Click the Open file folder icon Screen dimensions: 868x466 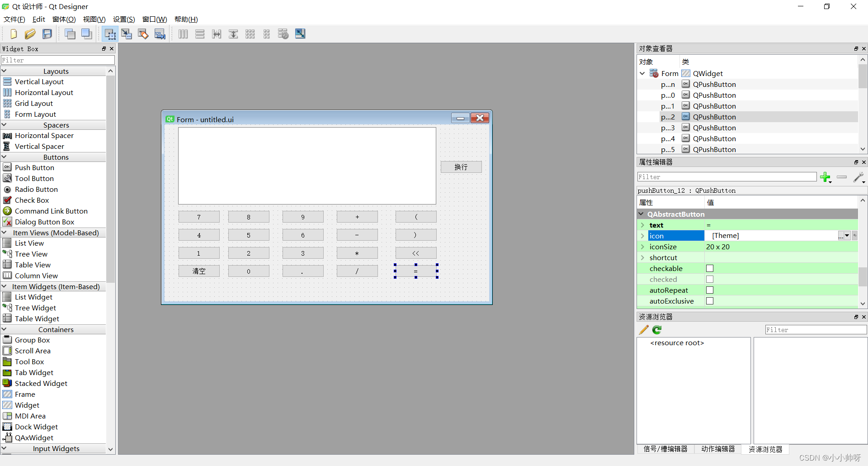point(30,34)
